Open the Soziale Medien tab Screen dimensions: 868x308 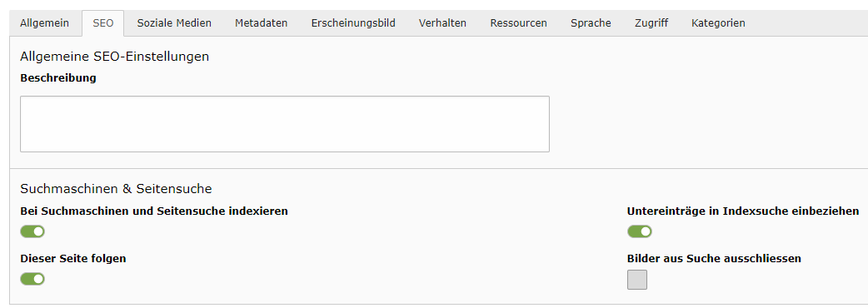coord(174,23)
